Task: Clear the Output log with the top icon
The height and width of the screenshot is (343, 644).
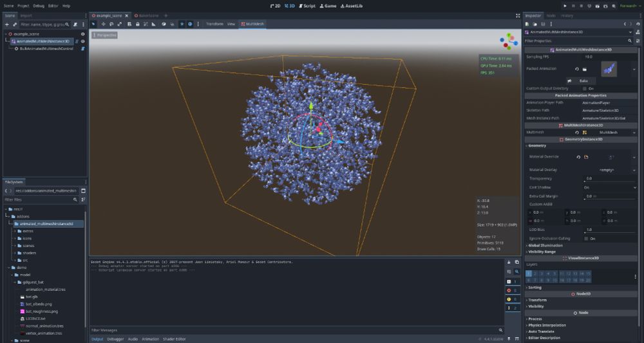Action: click(x=509, y=262)
